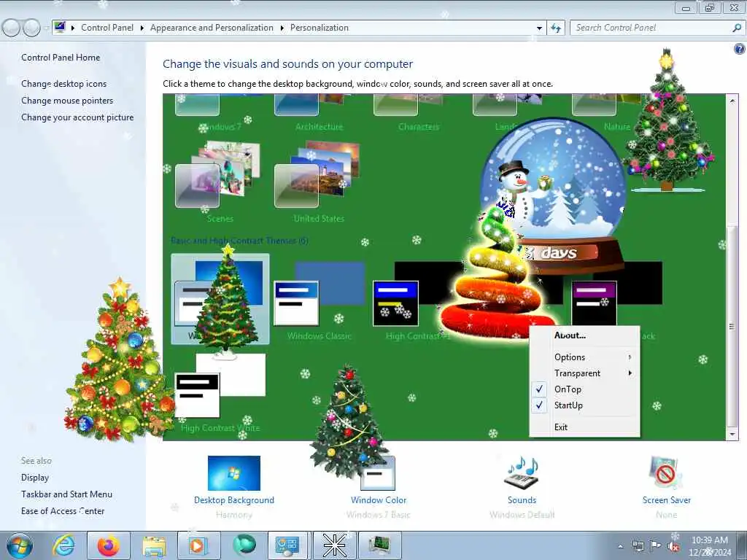Expand arrow after Control Panel breadcrumb
The height and width of the screenshot is (560, 747).
click(142, 28)
